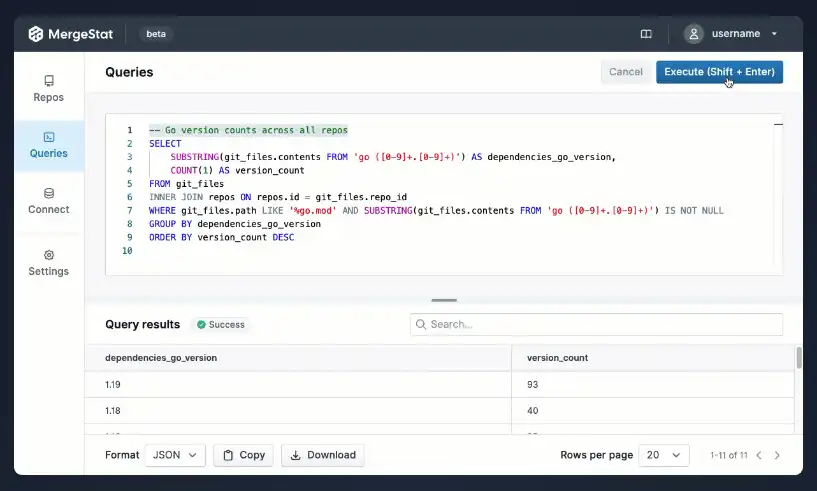Viewport: 817px width, 491px height.
Task: Select the 1.19 version cell
Action: pyautogui.click(x=298, y=385)
